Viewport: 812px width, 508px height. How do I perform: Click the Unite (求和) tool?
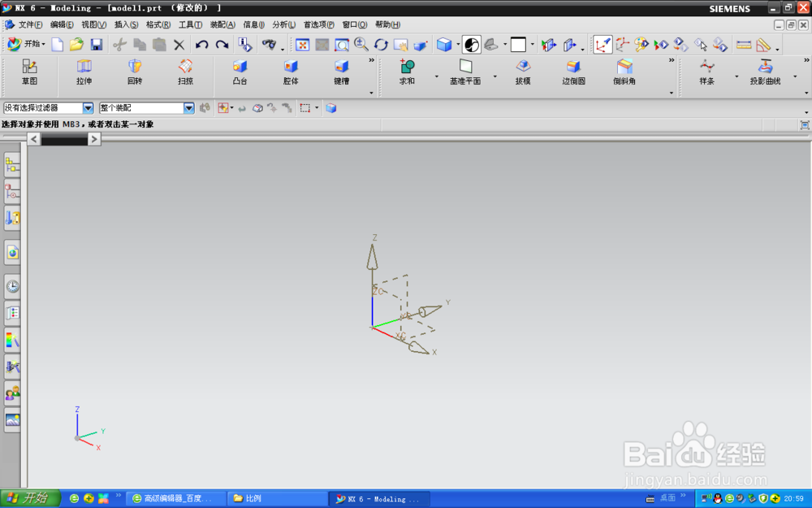(x=407, y=72)
